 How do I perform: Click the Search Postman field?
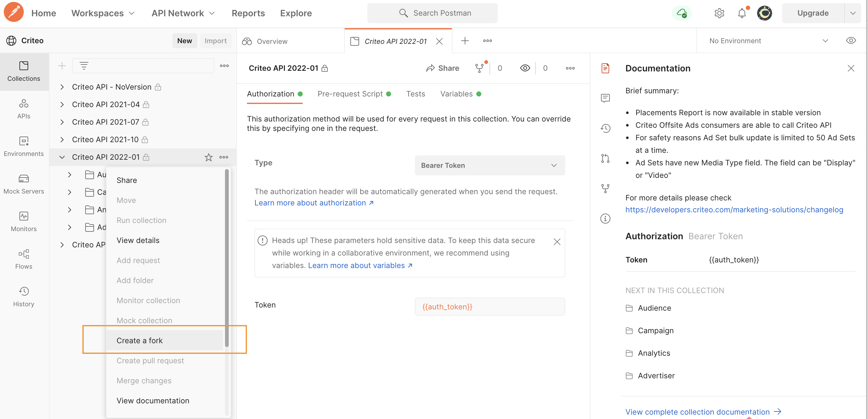tap(432, 13)
